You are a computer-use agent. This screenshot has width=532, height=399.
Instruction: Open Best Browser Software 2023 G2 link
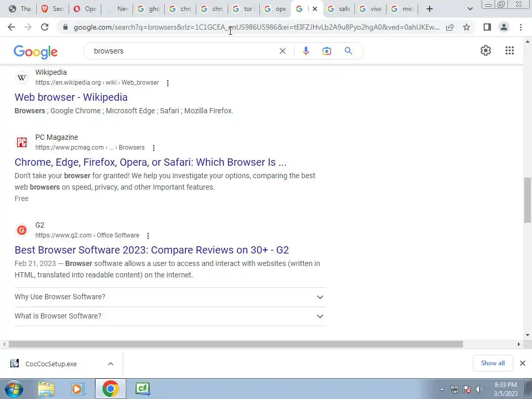click(152, 250)
